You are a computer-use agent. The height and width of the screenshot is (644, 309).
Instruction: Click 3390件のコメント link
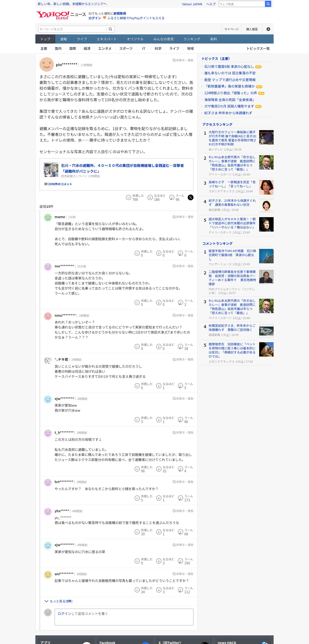click(x=60, y=184)
